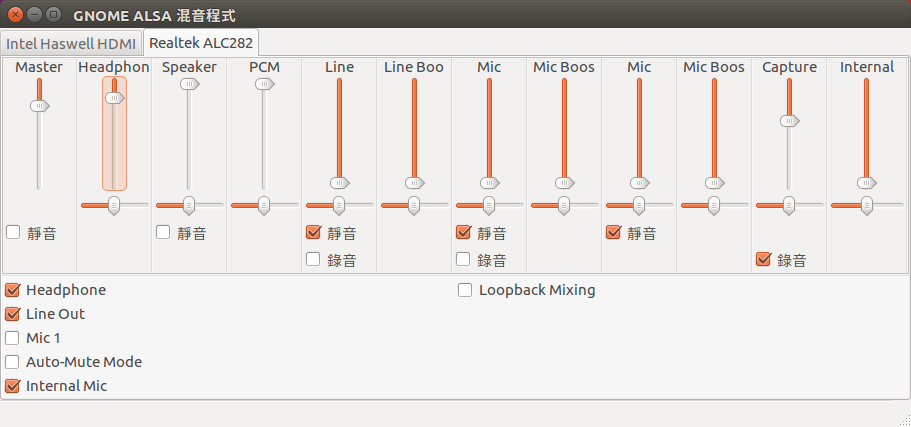The image size is (911, 427).
Task: Mute the Speaker channel with 靜音 checkbox
Action: pos(163,232)
